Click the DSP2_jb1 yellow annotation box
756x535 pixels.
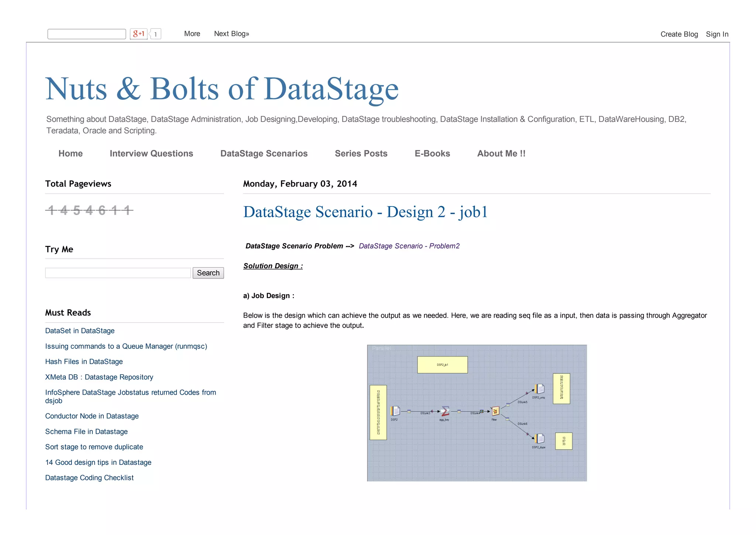coord(442,365)
